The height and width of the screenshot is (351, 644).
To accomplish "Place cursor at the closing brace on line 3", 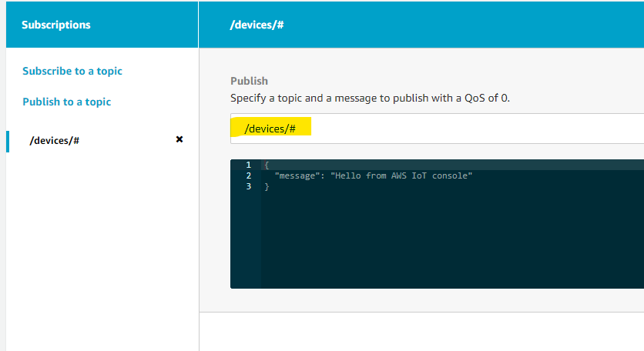I will tap(267, 187).
